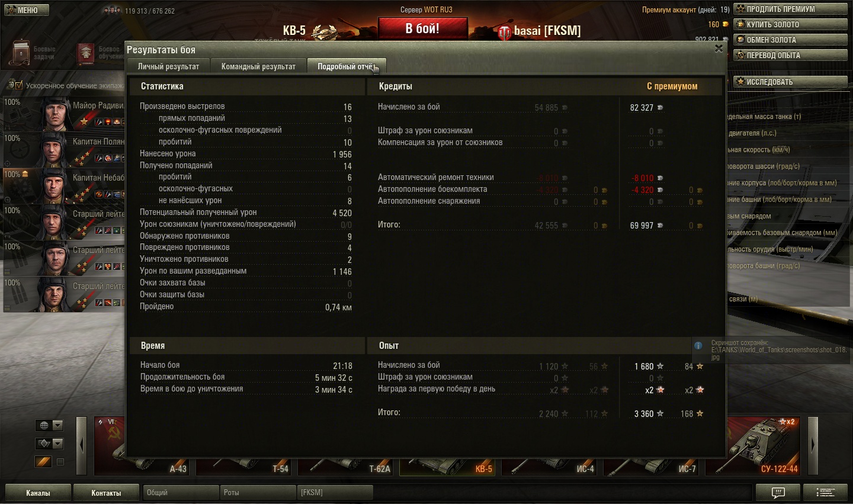Click Продлить премиум button

tap(790, 9)
